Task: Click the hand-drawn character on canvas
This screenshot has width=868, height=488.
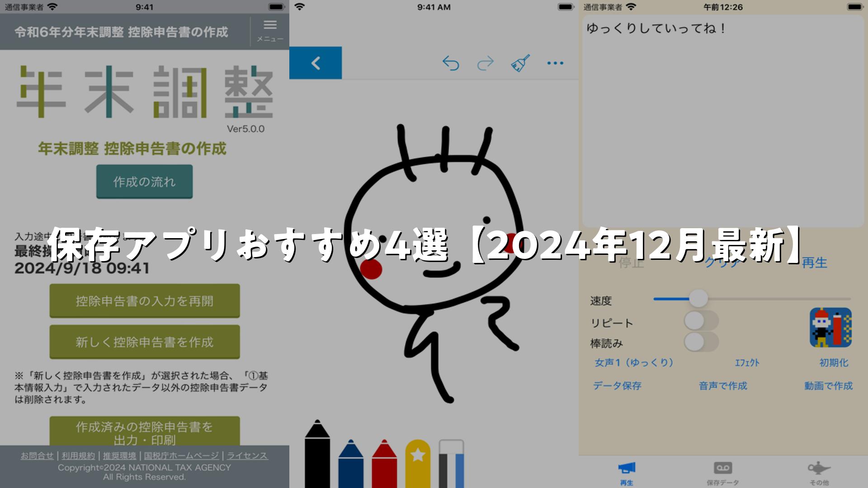Action: [434, 263]
